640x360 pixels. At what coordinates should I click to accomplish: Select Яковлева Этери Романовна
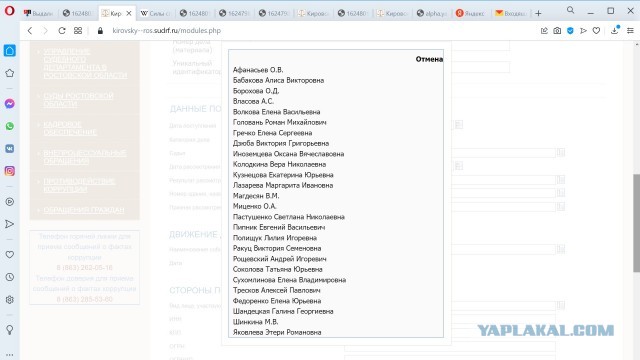pyautogui.click(x=277, y=332)
